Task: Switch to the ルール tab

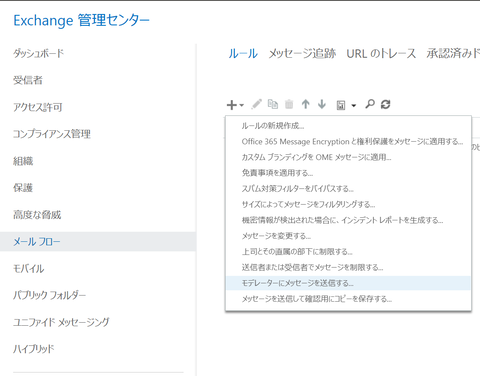Action: (243, 54)
